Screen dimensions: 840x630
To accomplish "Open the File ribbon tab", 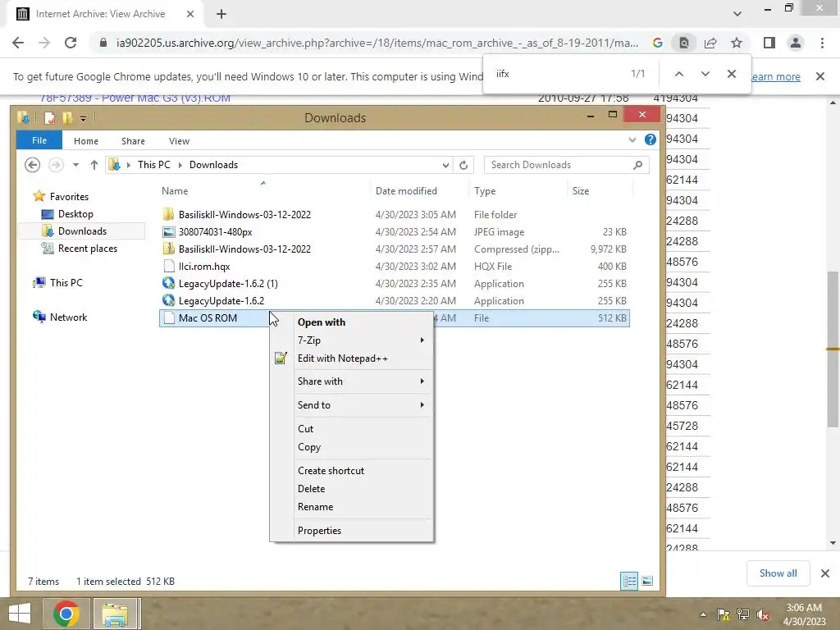I will tap(39, 140).
